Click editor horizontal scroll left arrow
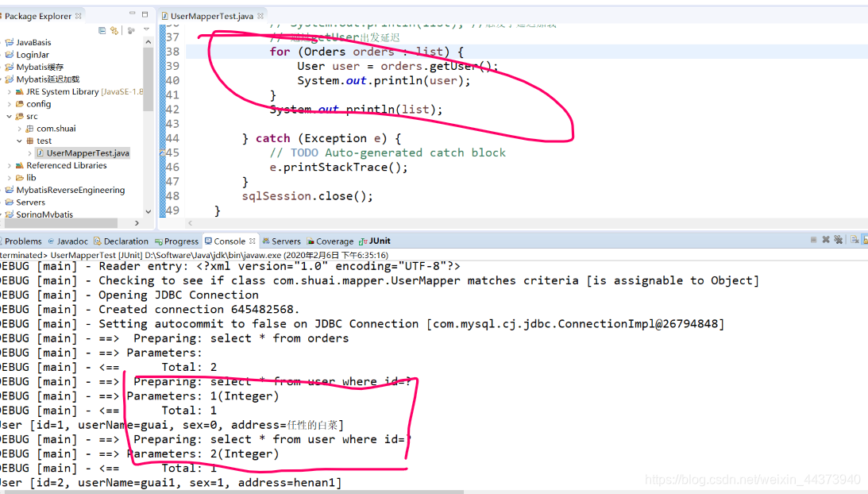 [x=190, y=223]
